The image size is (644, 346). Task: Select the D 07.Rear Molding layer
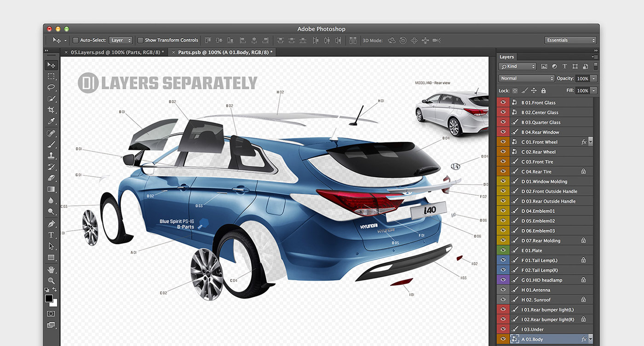pos(546,240)
